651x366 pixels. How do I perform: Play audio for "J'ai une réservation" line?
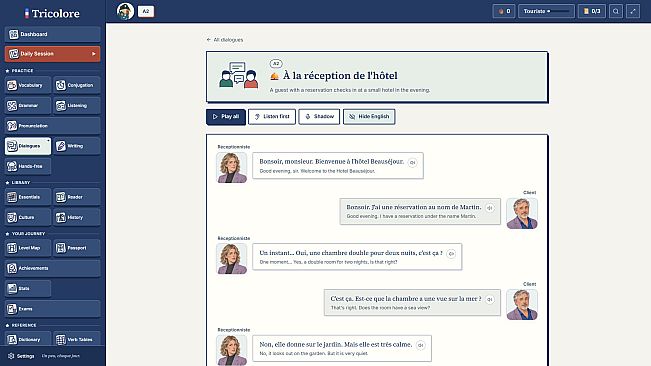point(490,208)
